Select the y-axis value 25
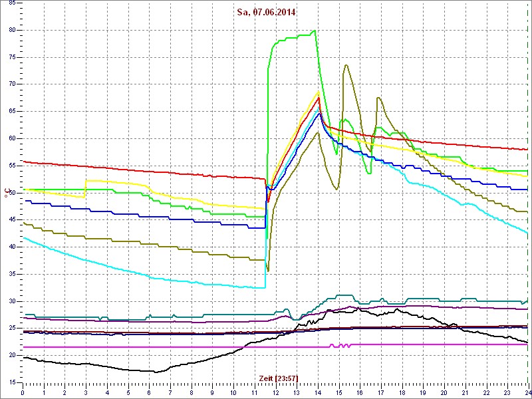Screen dimensions: 532x399 11,329
